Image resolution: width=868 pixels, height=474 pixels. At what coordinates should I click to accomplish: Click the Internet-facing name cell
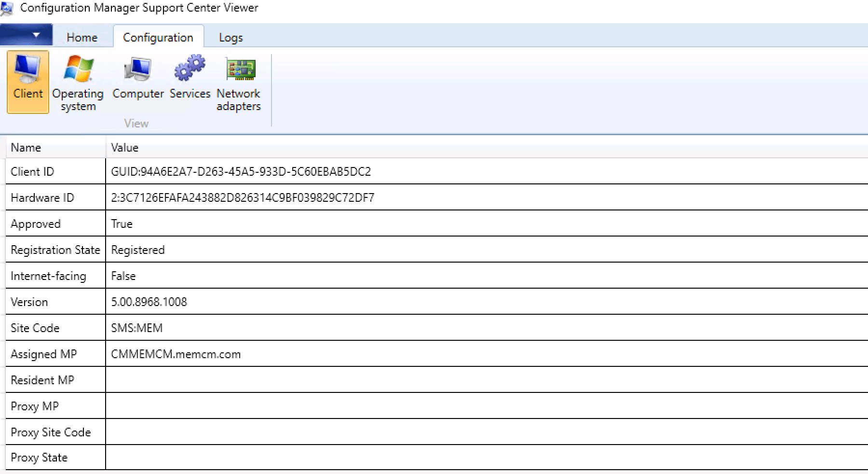55,276
